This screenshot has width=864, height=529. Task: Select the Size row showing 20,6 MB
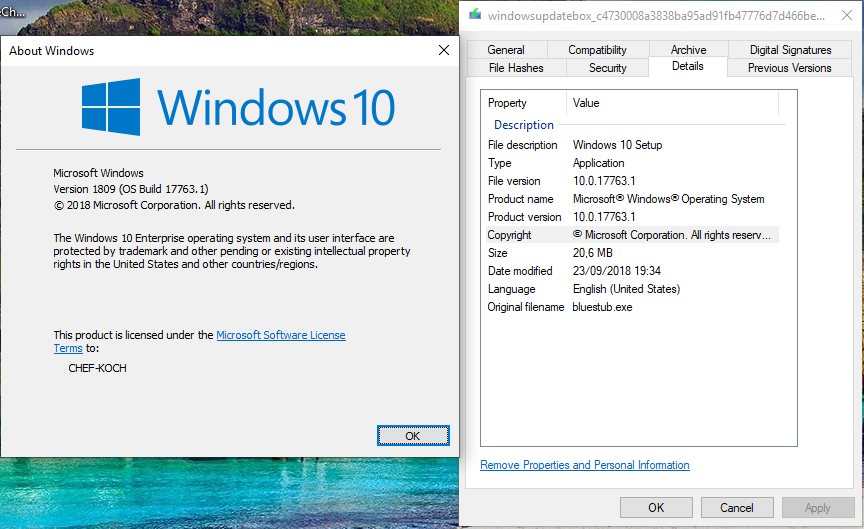click(633, 253)
